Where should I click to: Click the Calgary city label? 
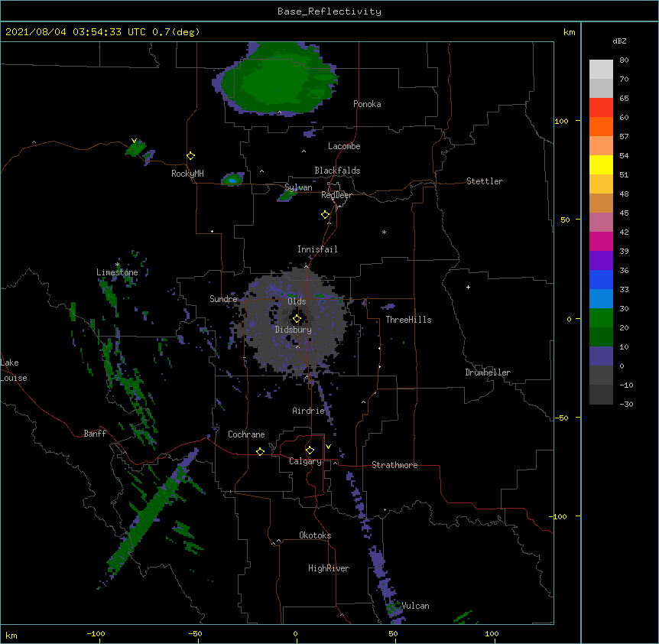tap(306, 461)
